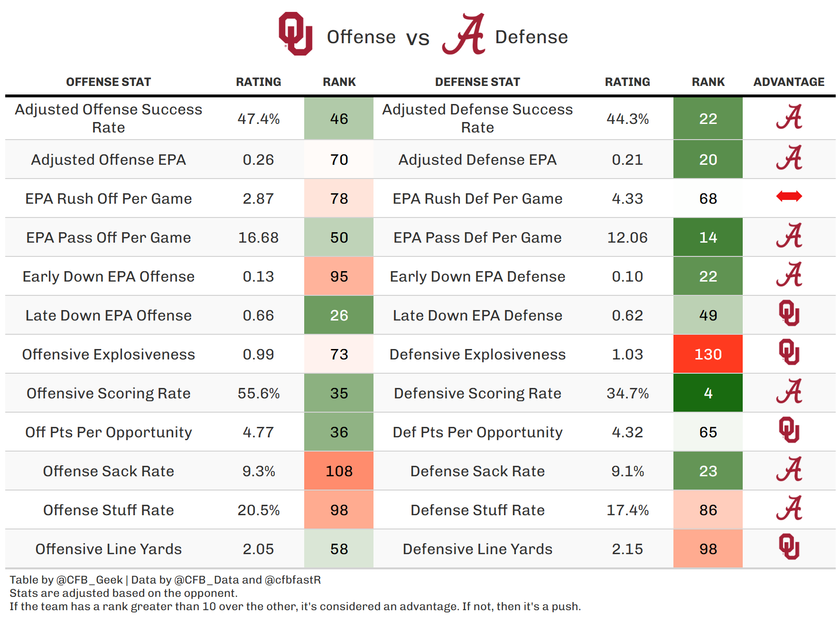Click the Offensive Explosiveness stat label
Viewport: 840px width, 623px height.
pyautogui.click(x=108, y=354)
